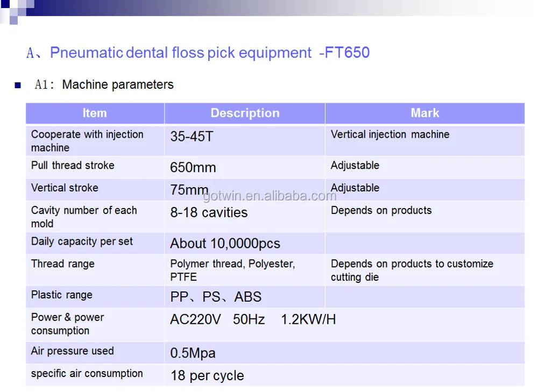Click the "Item" column header
Screen dimensions: 538x392
pos(95,113)
